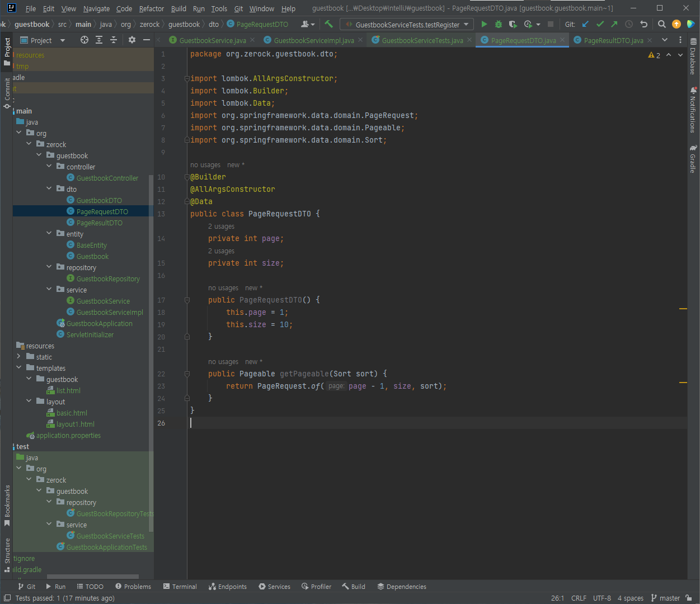The height and width of the screenshot is (604, 700).
Task: Go to next highlighted error arrow
Action: pos(680,55)
